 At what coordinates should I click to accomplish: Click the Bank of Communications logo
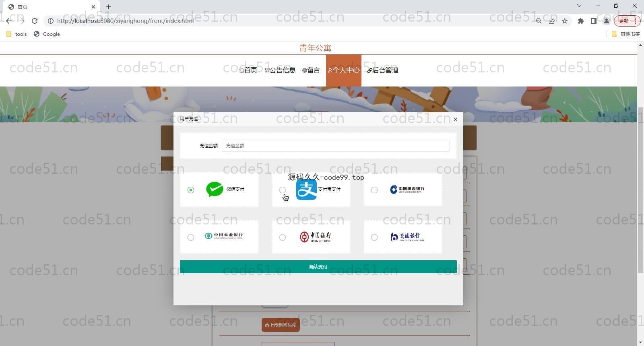(x=407, y=237)
